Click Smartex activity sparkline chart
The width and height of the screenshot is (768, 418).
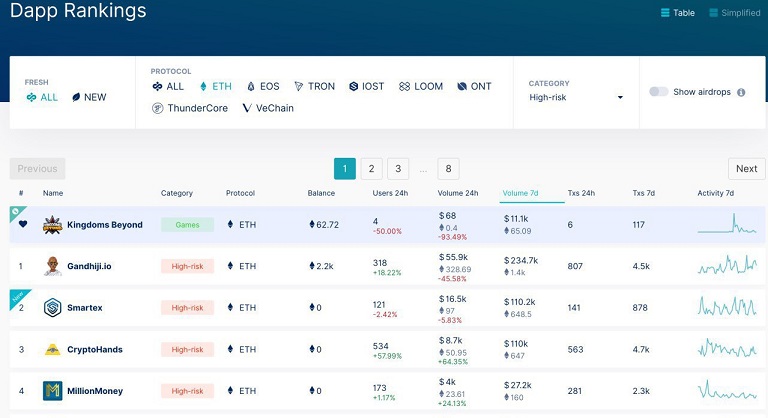point(727,306)
